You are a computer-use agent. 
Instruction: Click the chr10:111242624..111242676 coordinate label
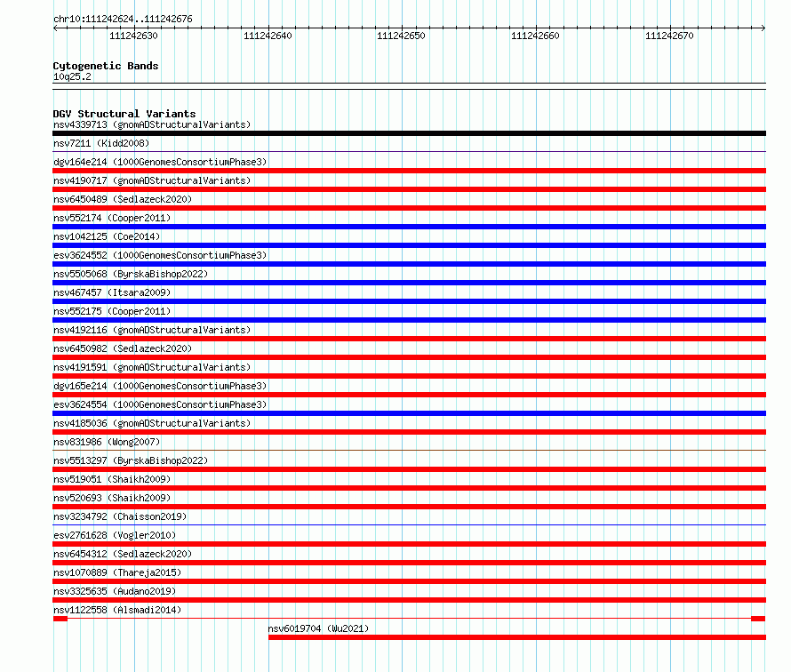pyautogui.click(x=123, y=20)
